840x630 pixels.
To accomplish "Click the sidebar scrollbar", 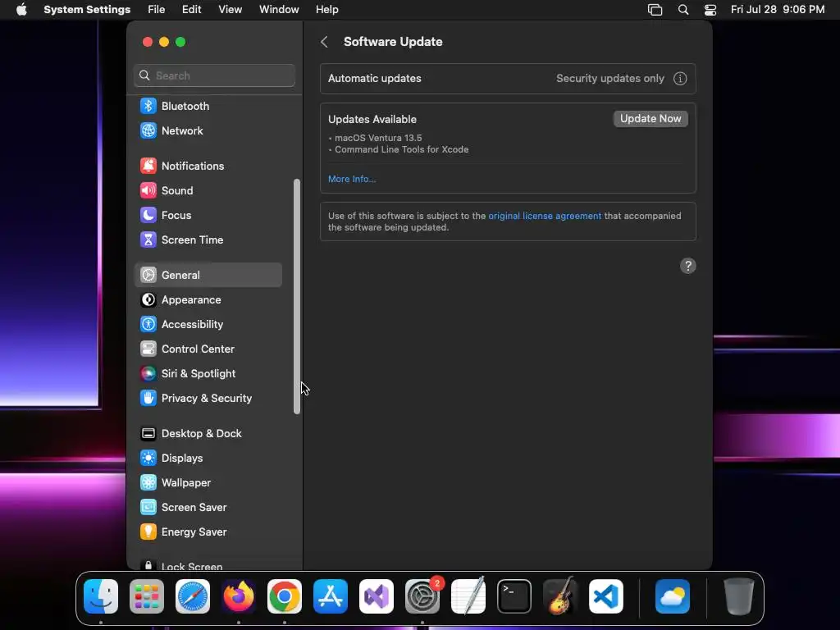I will tap(297, 296).
